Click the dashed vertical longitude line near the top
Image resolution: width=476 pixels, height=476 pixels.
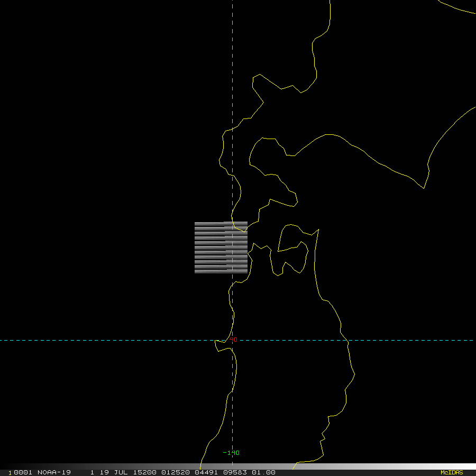coord(232,32)
